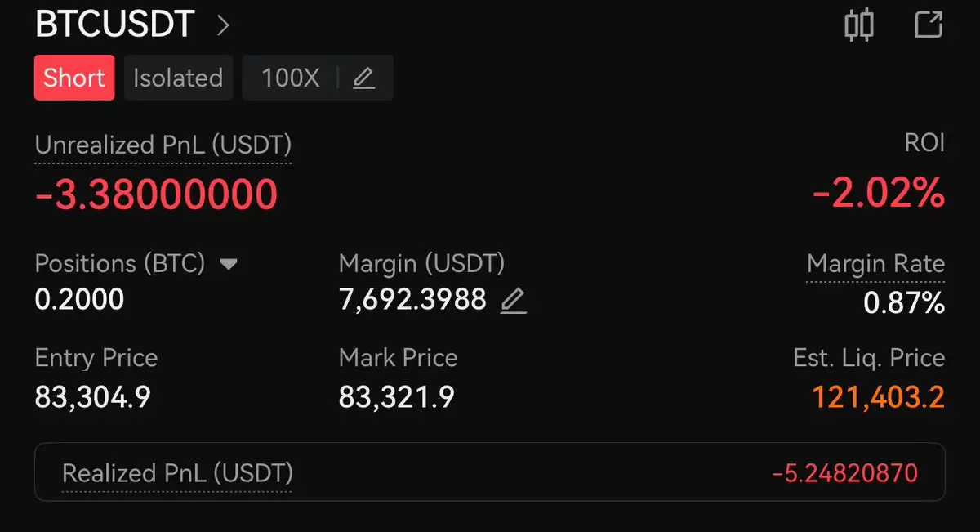980x532 pixels.
Task: Show Margin Rate explanation tooltip
Action: [875, 264]
